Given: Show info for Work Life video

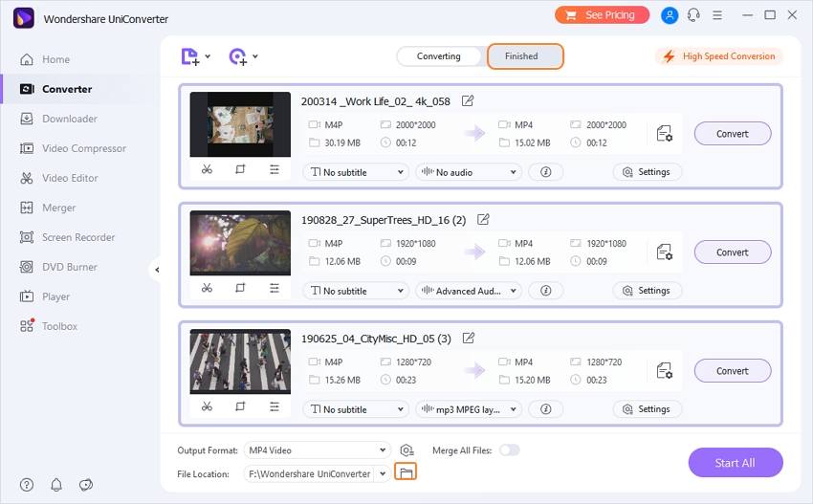Looking at the screenshot, I should 545,172.
